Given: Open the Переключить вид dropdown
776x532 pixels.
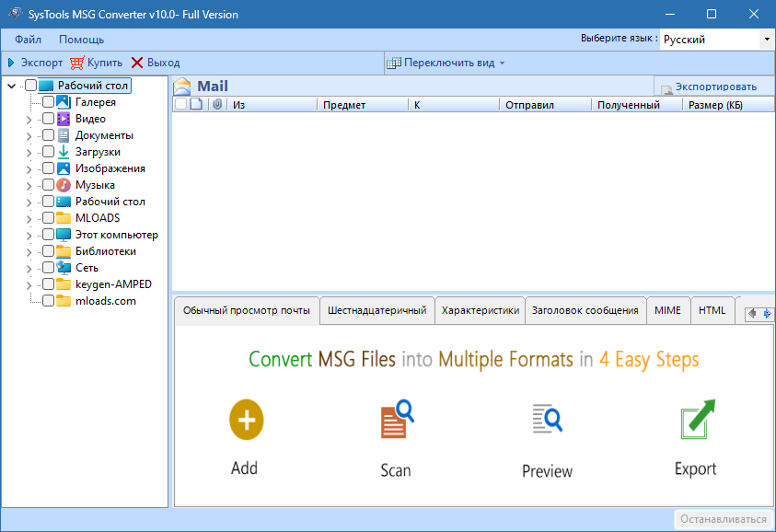Looking at the screenshot, I should (446, 63).
